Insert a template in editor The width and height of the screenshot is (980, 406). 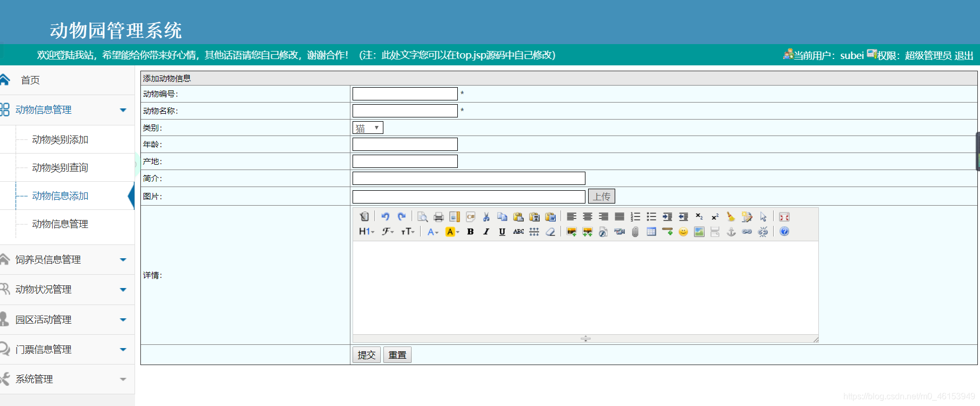tap(455, 217)
